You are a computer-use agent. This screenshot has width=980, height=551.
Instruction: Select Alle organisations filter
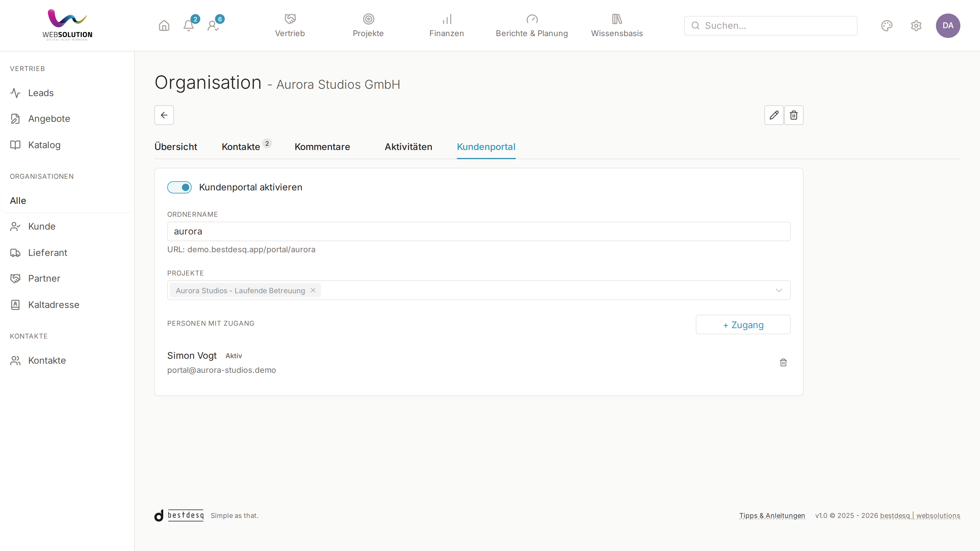coord(67,201)
